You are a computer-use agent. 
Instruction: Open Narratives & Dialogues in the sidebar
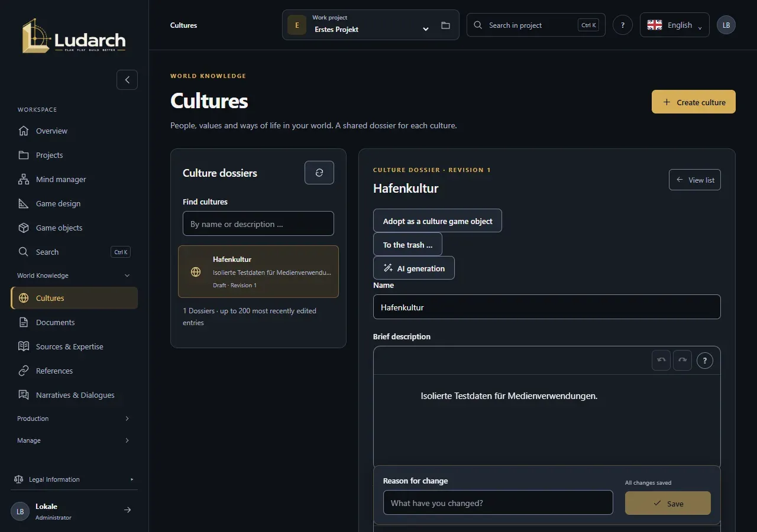(x=74, y=395)
